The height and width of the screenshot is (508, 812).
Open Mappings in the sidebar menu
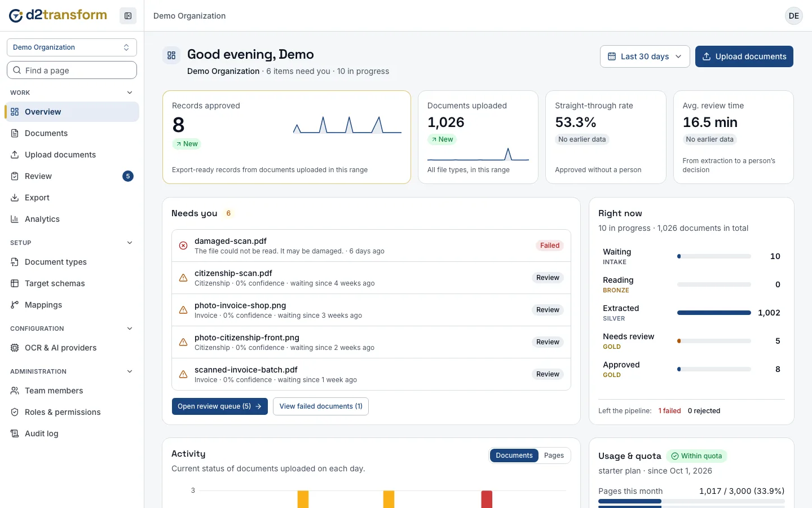72,305
